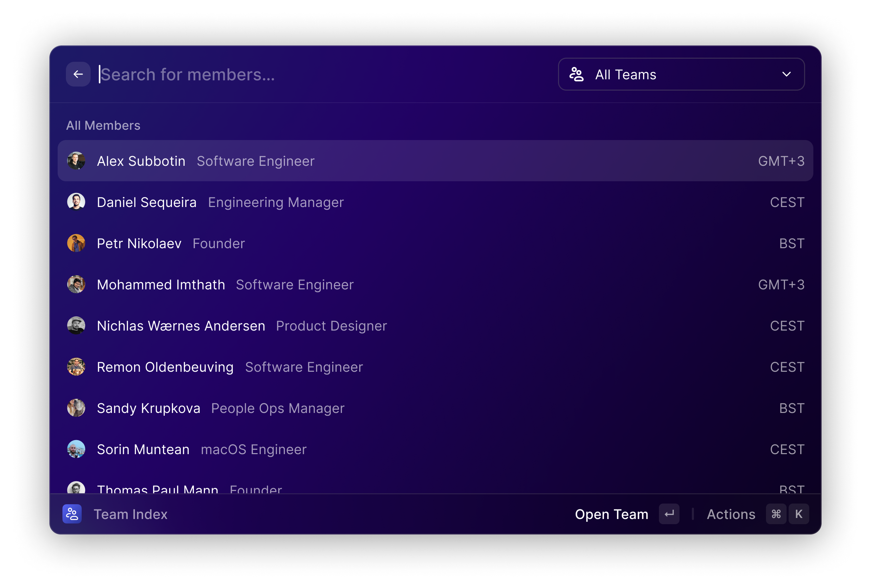This screenshot has height=588, width=871.
Task: Click the team icon inside All Teams selector
Action: tap(576, 74)
